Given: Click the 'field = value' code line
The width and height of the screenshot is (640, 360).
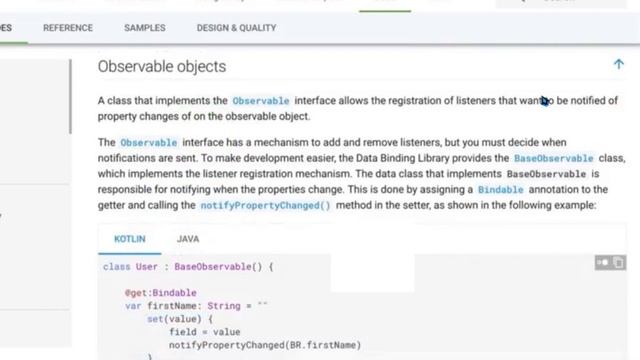Looking at the screenshot, I should pyautogui.click(x=204, y=332).
